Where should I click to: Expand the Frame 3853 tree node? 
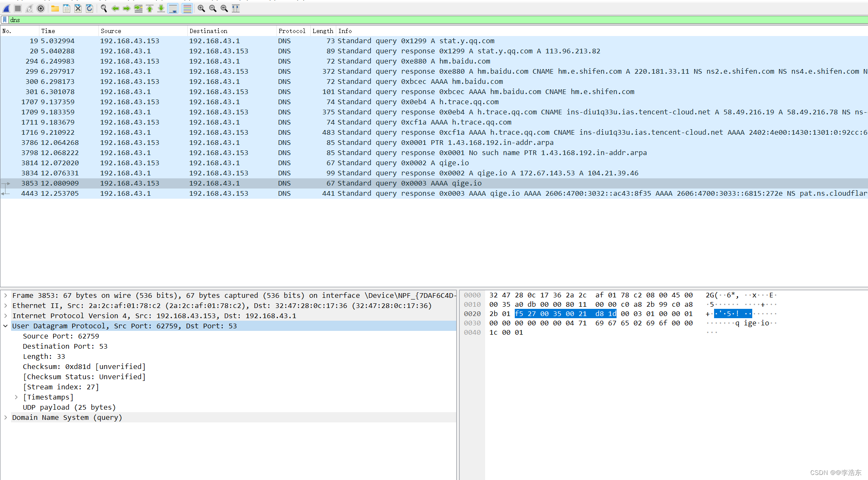click(x=6, y=296)
